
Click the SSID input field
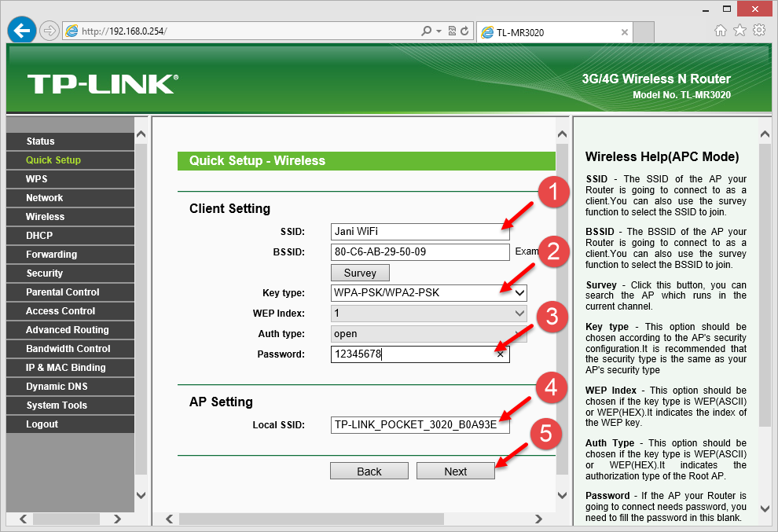point(420,232)
